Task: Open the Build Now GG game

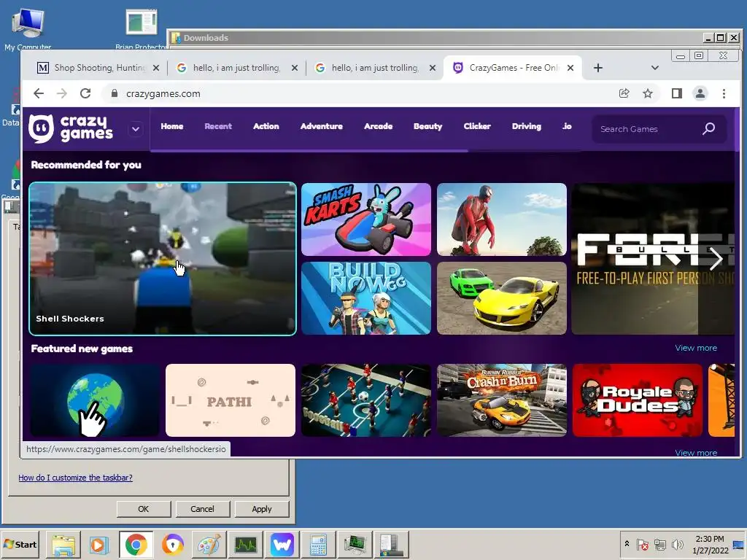Action: tap(366, 298)
